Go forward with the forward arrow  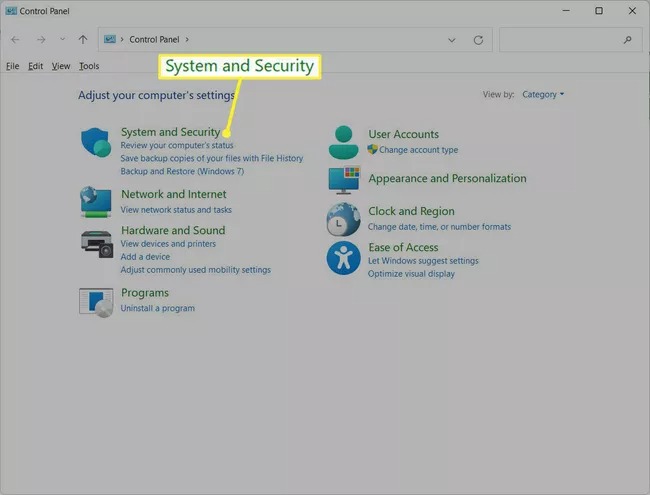(x=41, y=40)
